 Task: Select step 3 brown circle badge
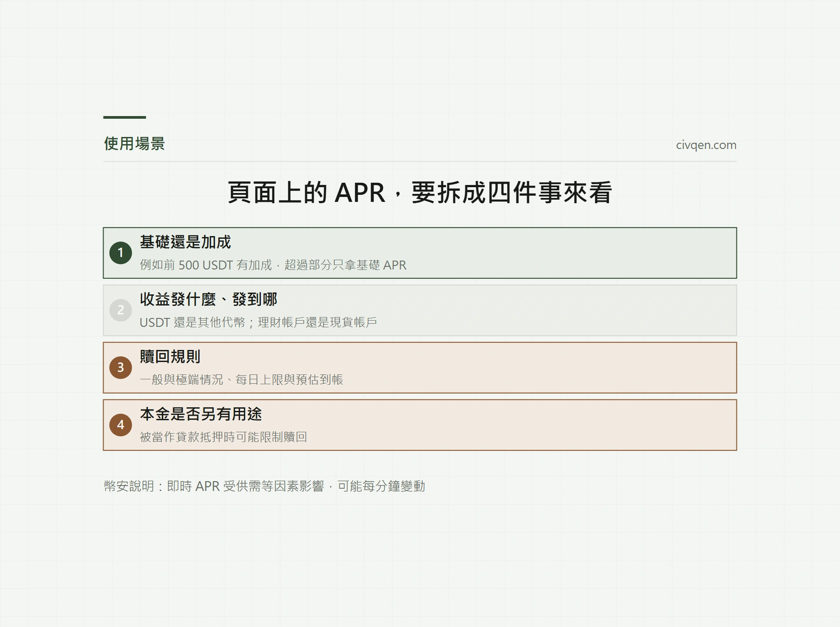(120, 368)
